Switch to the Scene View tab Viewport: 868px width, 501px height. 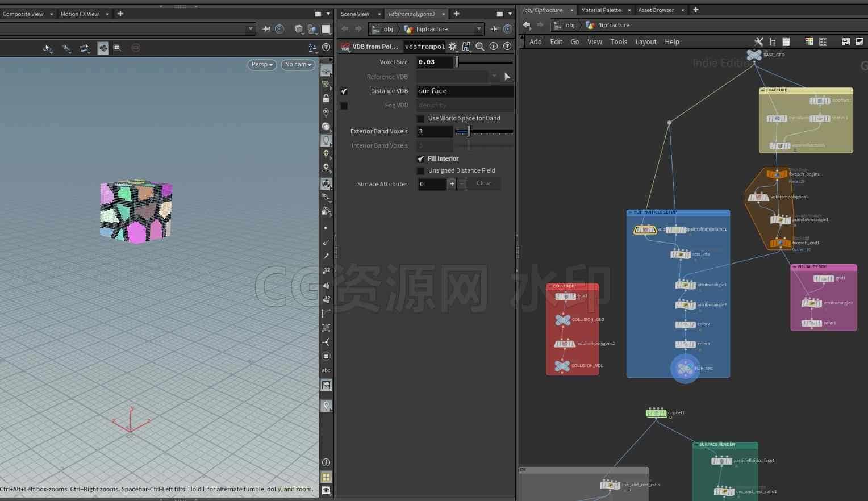355,14
